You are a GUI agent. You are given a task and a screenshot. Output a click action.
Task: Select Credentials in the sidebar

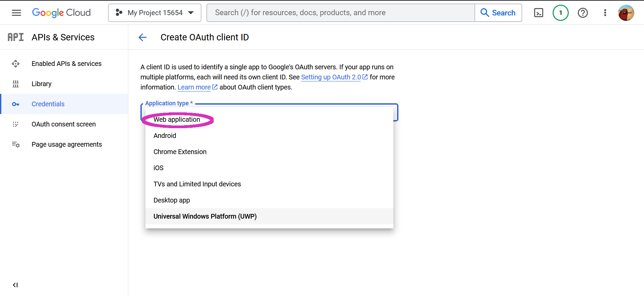click(x=64, y=104)
